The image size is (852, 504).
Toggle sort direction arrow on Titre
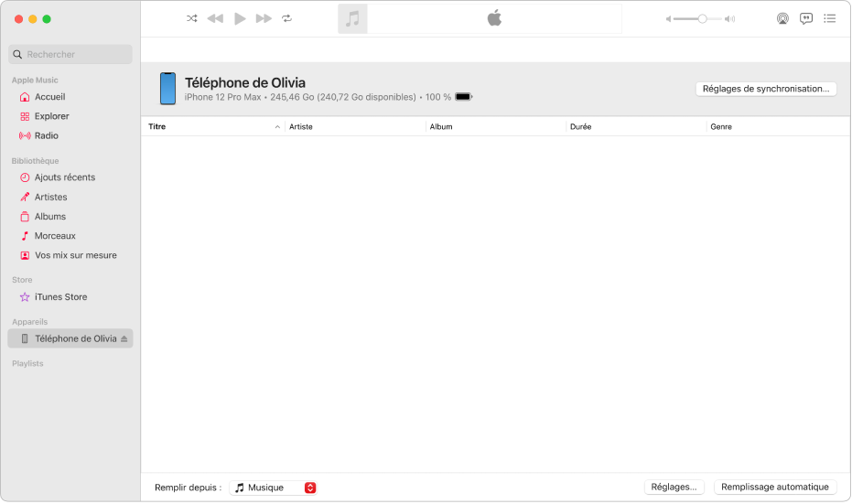click(x=277, y=127)
